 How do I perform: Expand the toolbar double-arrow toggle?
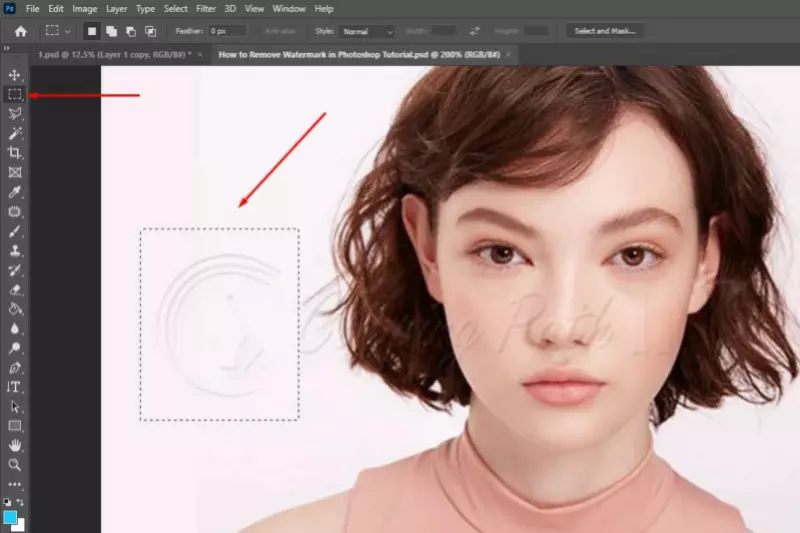[7, 48]
